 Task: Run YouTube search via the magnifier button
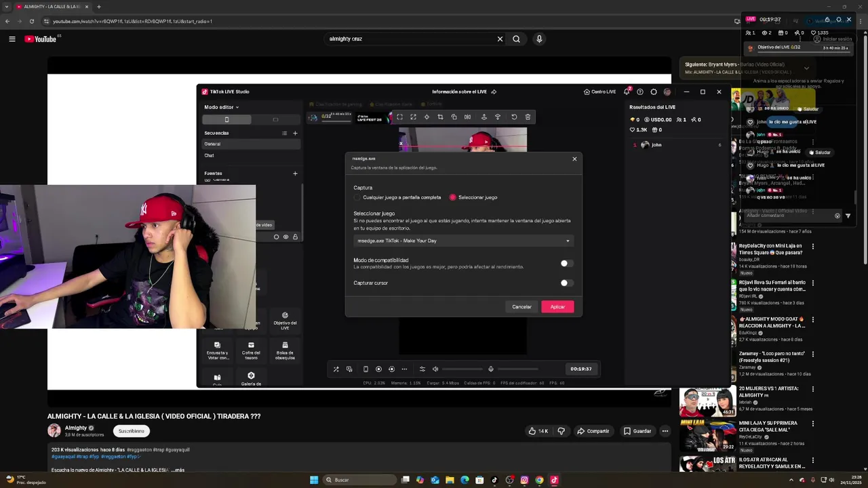(x=516, y=39)
